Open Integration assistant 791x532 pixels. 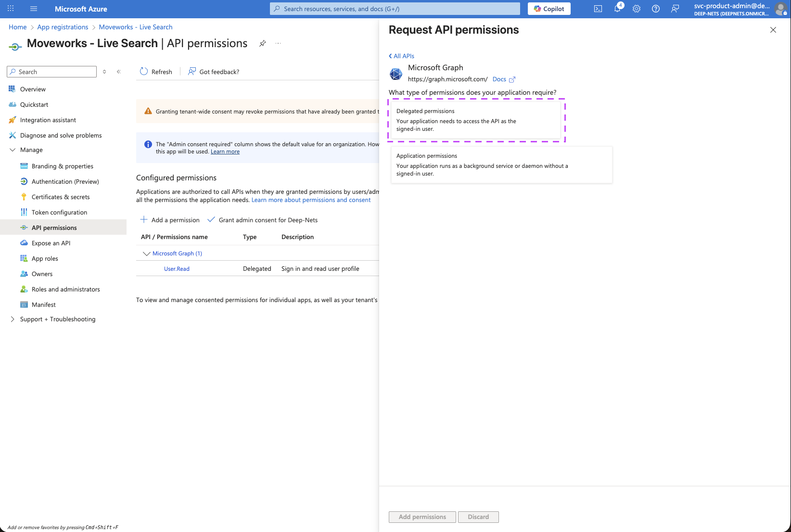(x=48, y=120)
